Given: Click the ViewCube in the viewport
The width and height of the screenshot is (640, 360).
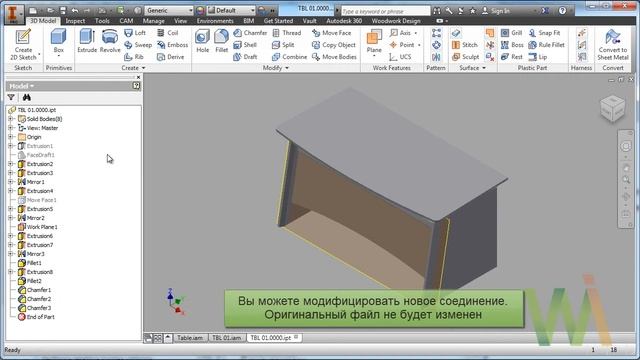Looking at the screenshot, I should [x=613, y=108].
